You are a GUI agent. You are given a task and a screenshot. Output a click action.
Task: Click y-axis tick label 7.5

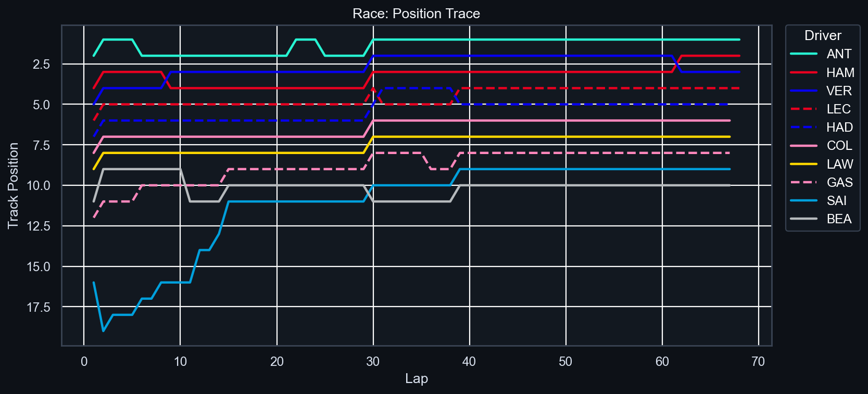coord(42,146)
